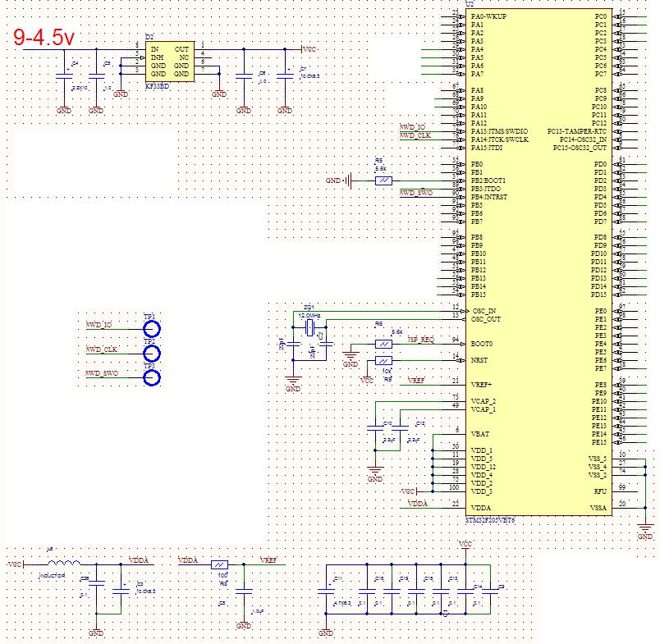Click the 100 ohm resistor between VDDA and VREF

pos(220,564)
